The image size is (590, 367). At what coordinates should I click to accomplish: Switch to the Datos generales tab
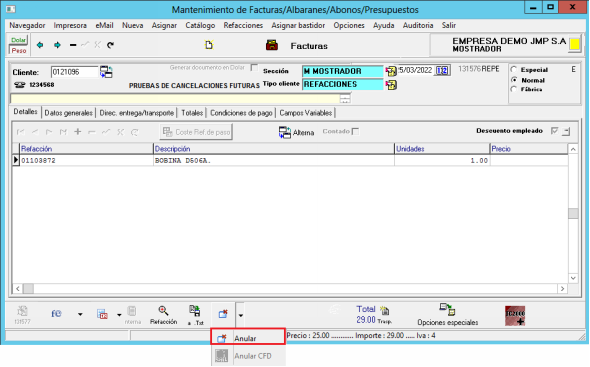click(68, 113)
